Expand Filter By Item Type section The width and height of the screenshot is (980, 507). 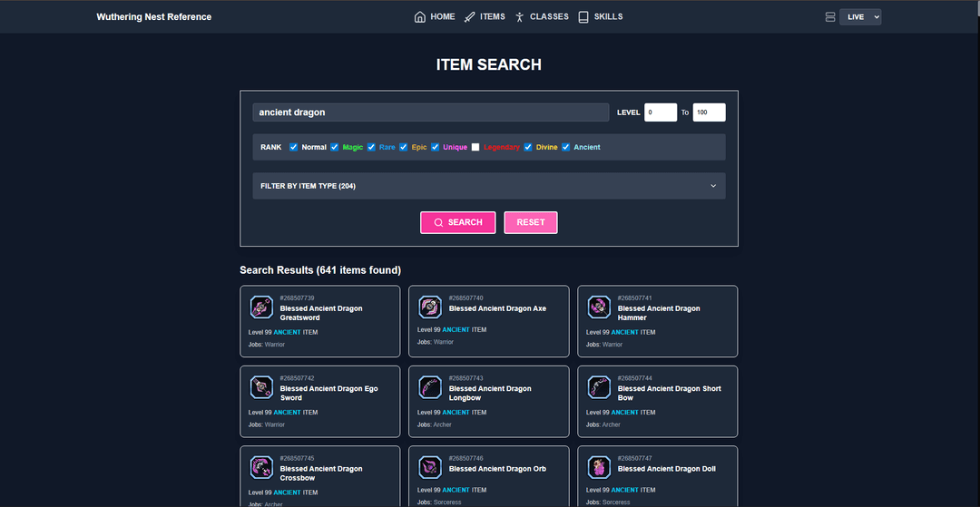pos(489,186)
